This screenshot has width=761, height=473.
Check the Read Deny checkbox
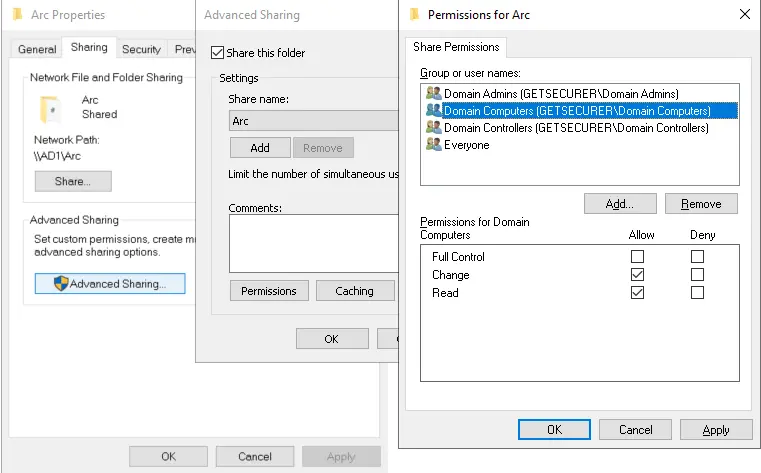click(x=697, y=293)
